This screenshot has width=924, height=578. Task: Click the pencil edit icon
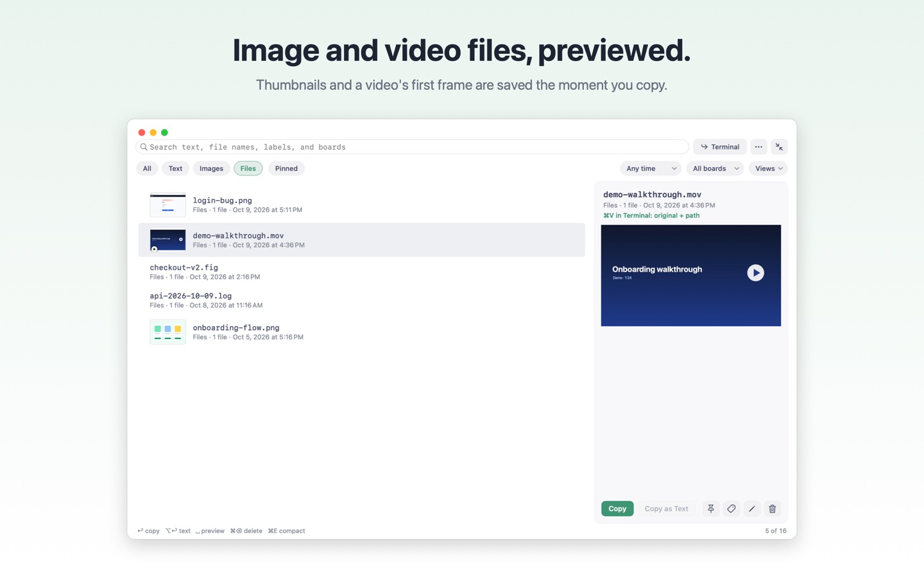pos(752,509)
